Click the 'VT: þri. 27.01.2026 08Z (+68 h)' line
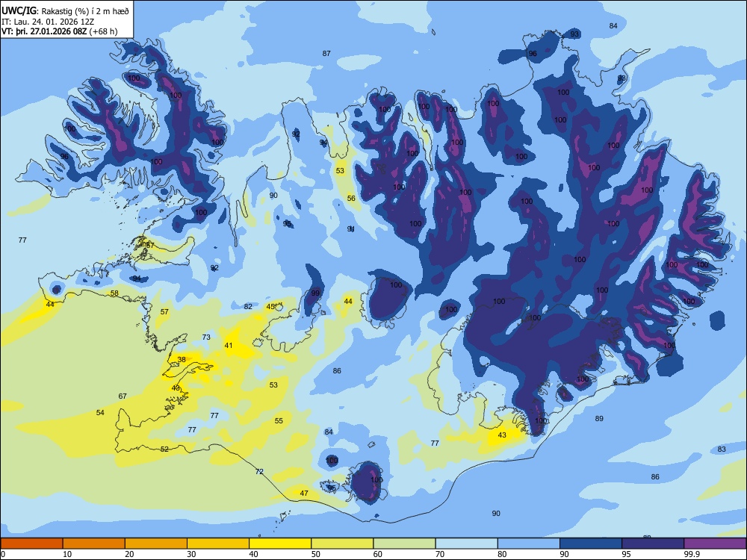 click(59, 32)
